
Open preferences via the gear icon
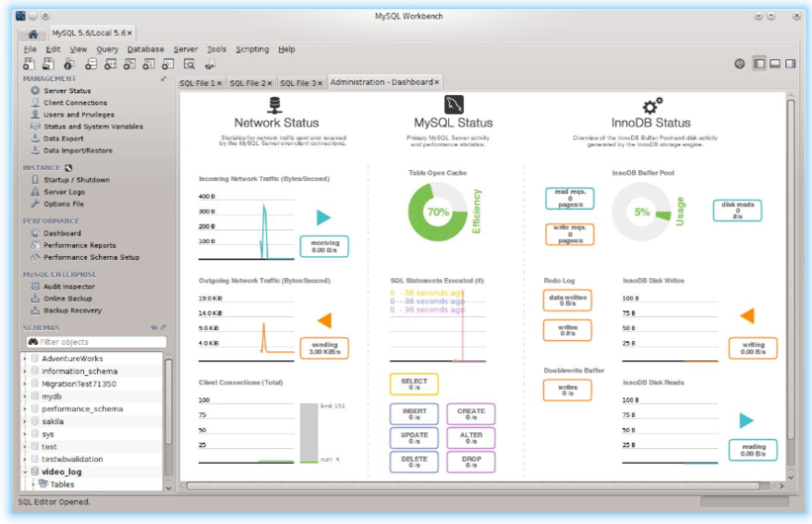(x=740, y=64)
